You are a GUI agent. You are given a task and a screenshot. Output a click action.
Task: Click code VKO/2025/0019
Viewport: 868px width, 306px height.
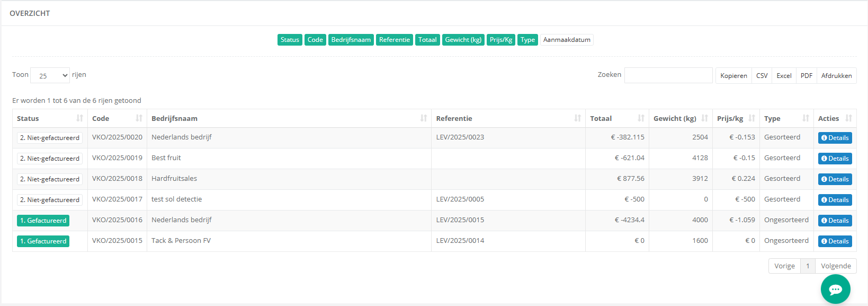pyautogui.click(x=117, y=158)
